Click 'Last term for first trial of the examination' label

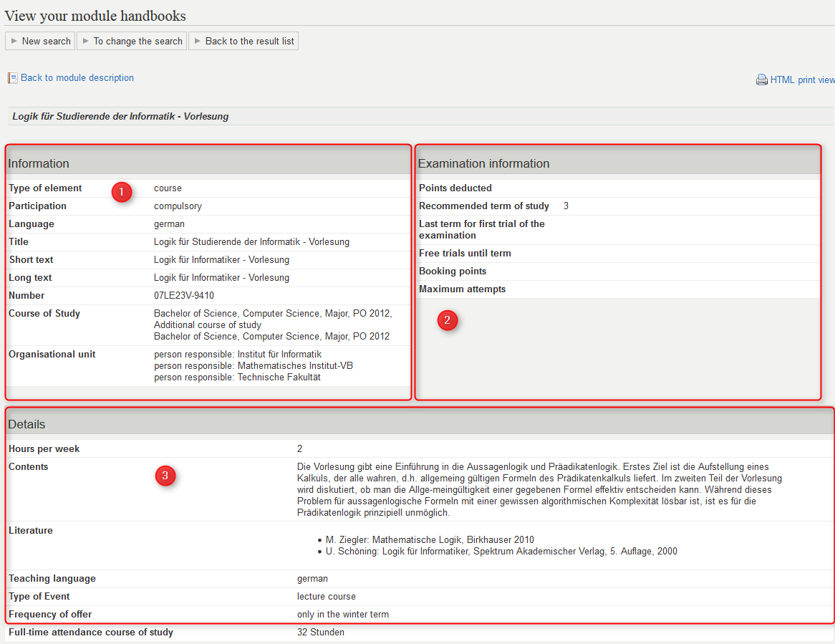coord(481,229)
